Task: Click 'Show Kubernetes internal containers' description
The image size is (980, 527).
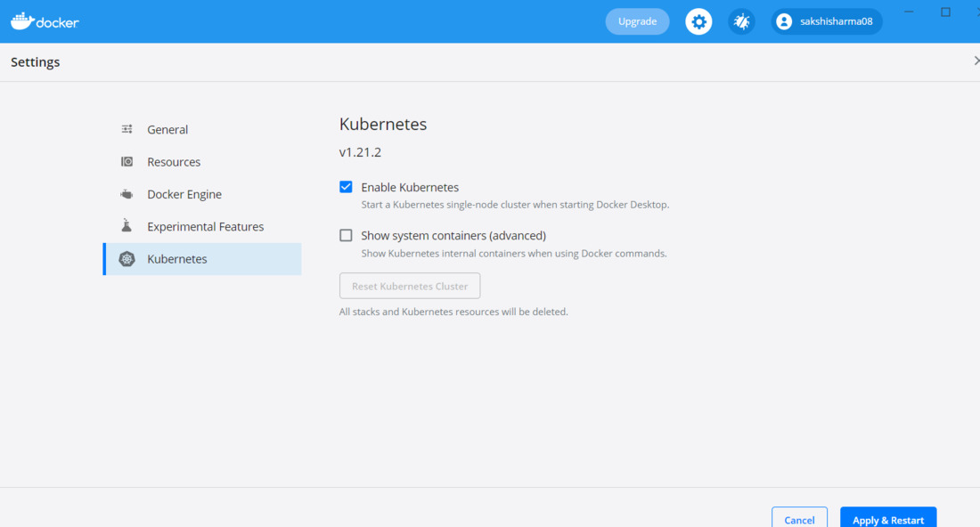Action: pos(514,254)
